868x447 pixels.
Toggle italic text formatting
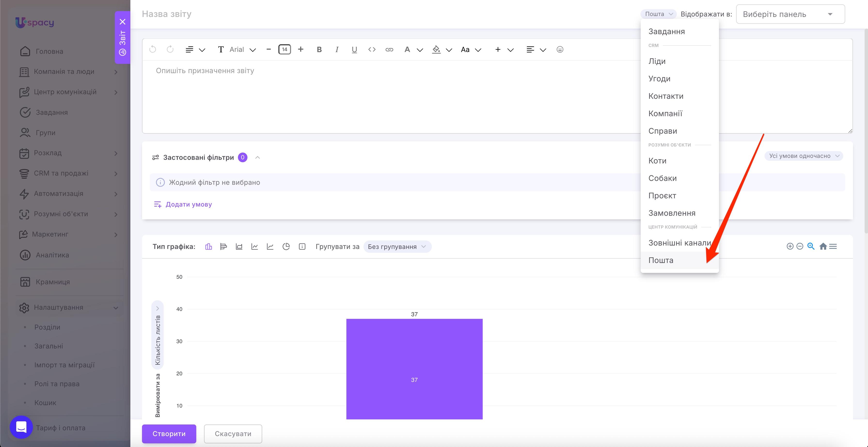[337, 49]
